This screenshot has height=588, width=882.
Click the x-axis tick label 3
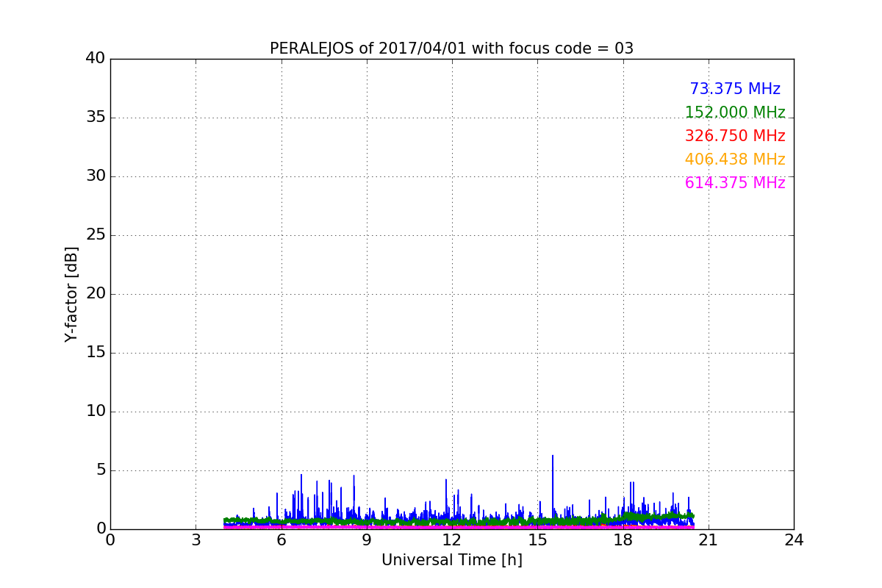(196, 540)
